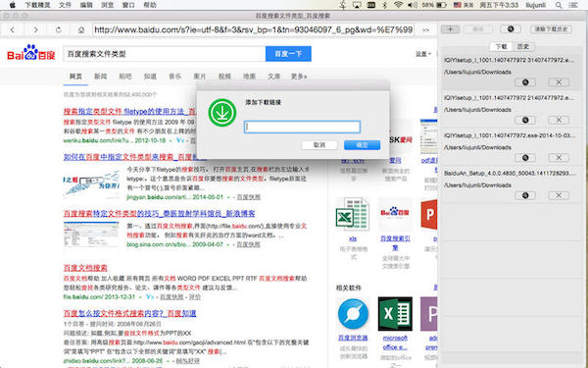Select the 视频 tab on Baidu
Image resolution: width=588 pixels, height=368 pixels.
(x=224, y=77)
